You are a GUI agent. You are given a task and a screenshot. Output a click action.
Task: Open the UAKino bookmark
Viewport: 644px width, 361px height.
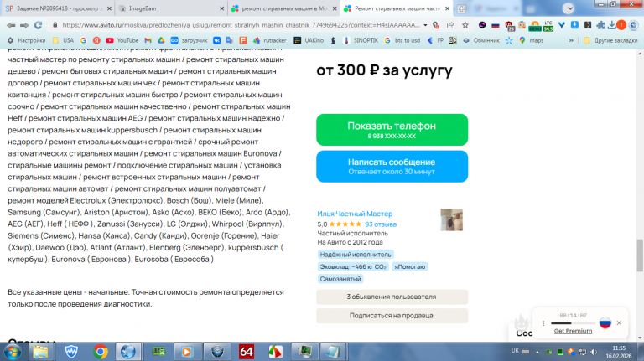(309, 40)
